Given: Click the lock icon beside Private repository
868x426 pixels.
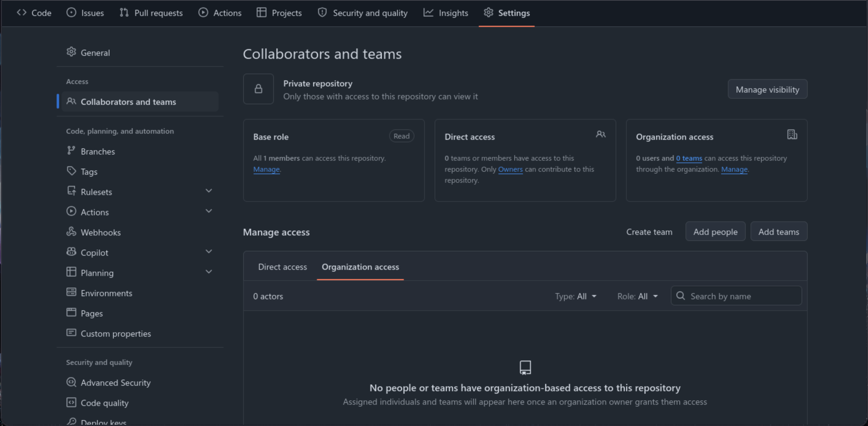Looking at the screenshot, I should point(259,89).
